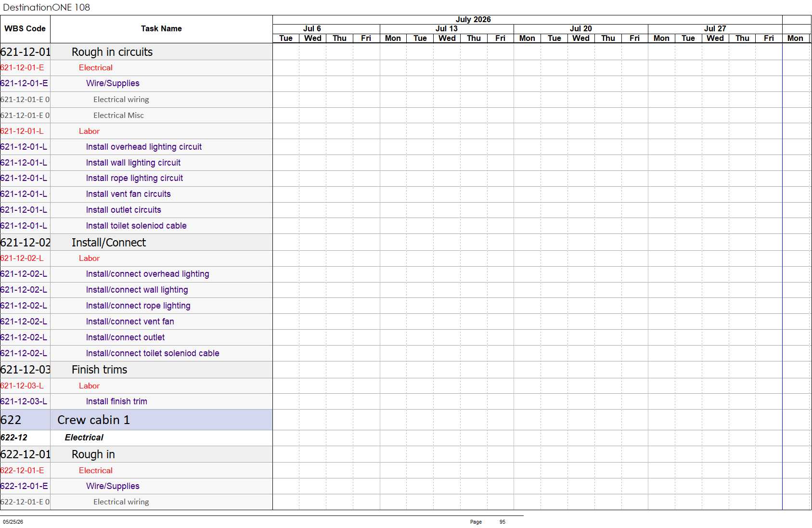Click WBS code 622
812x528 pixels.
click(11, 420)
